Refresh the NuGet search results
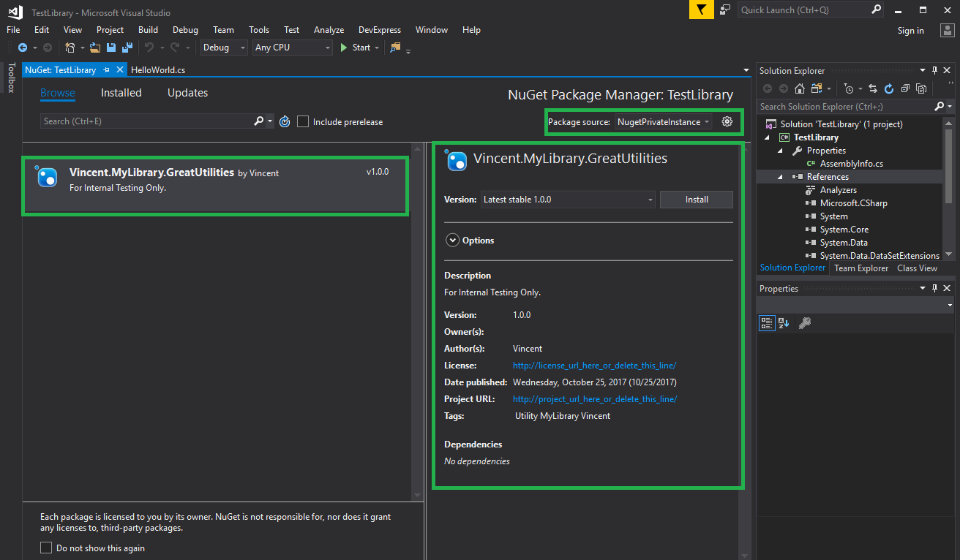 (285, 121)
